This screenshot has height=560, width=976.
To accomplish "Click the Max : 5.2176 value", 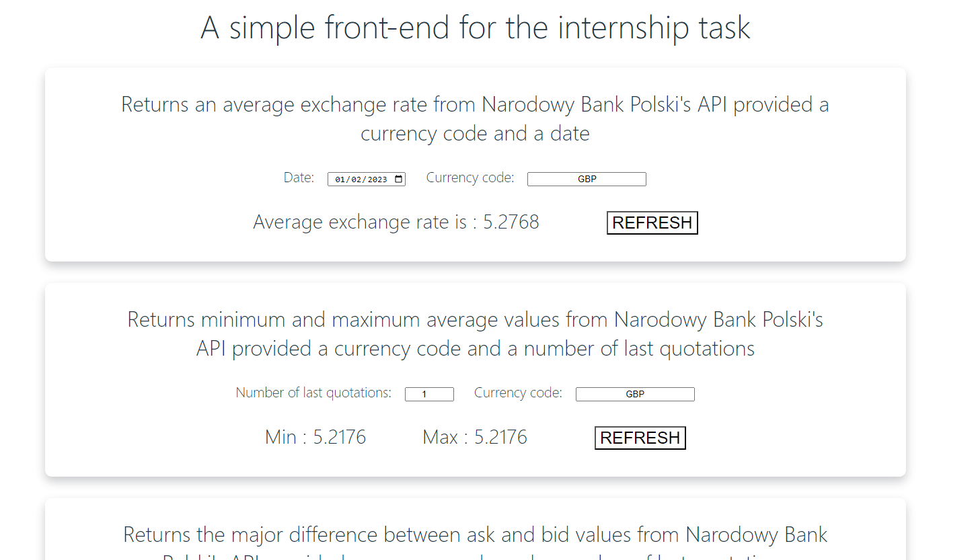I will point(474,437).
